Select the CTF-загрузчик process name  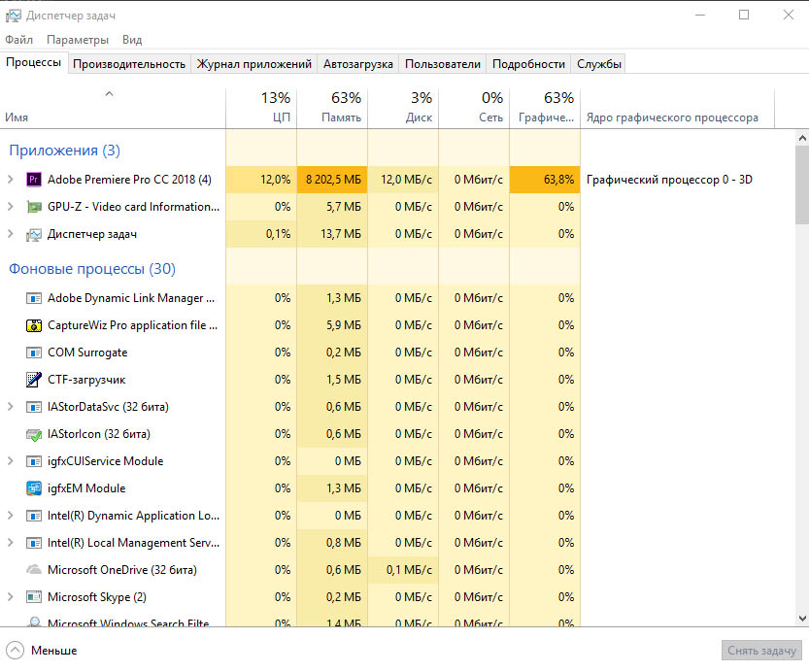(86, 380)
